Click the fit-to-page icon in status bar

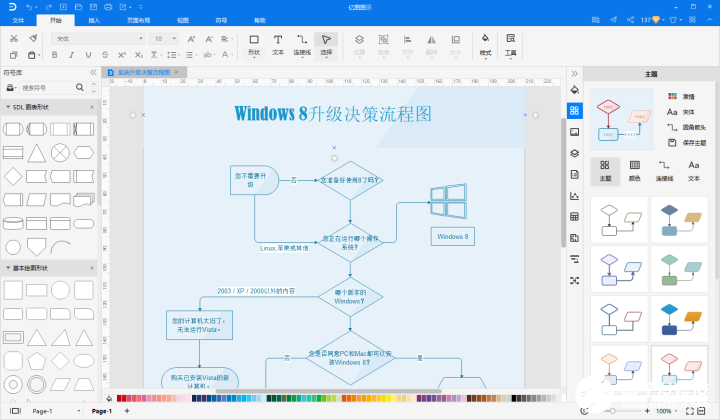[x=689, y=411]
